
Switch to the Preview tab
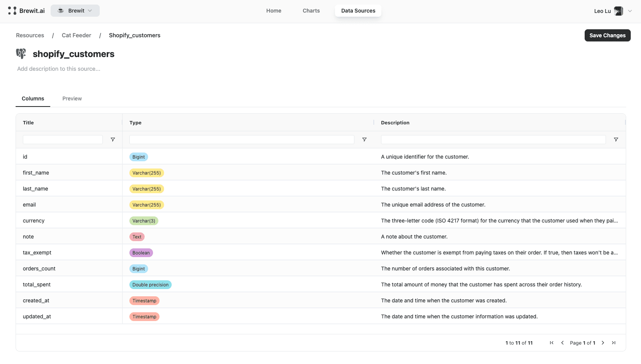click(x=72, y=99)
